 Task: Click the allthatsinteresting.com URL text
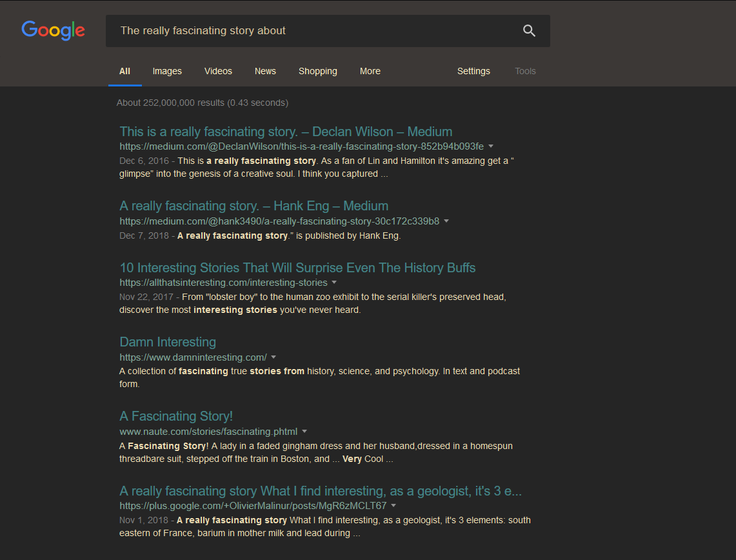[x=223, y=283]
